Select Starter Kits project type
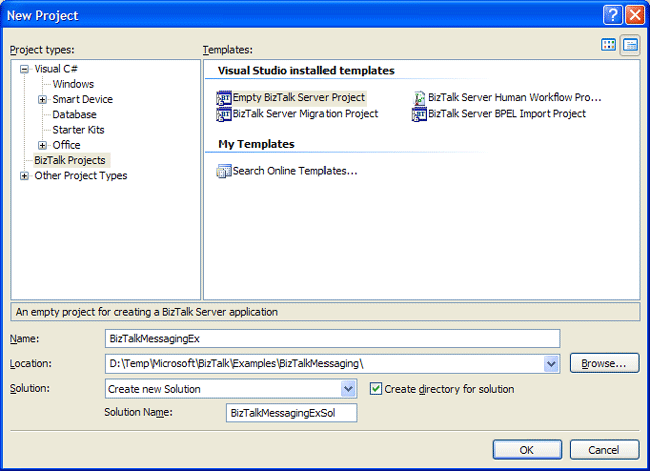The height and width of the screenshot is (471, 650). 78,130
